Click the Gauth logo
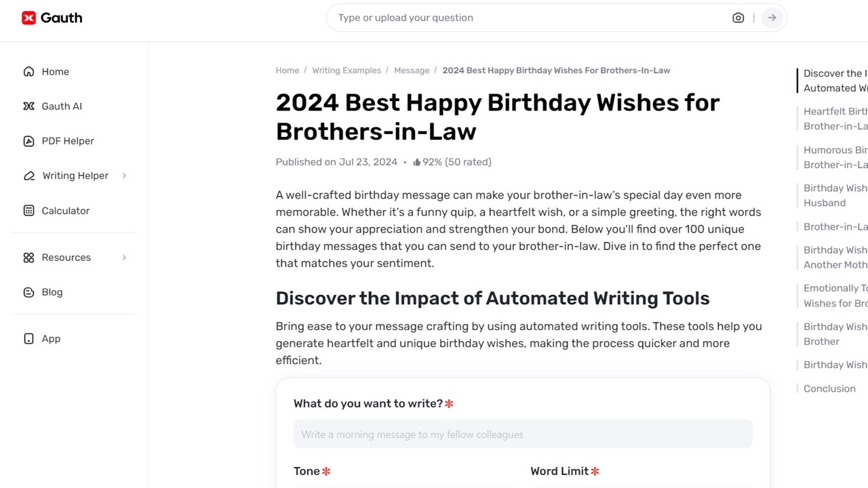Image resolution: width=868 pixels, height=488 pixels. pyautogui.click(x=52, y=18)
